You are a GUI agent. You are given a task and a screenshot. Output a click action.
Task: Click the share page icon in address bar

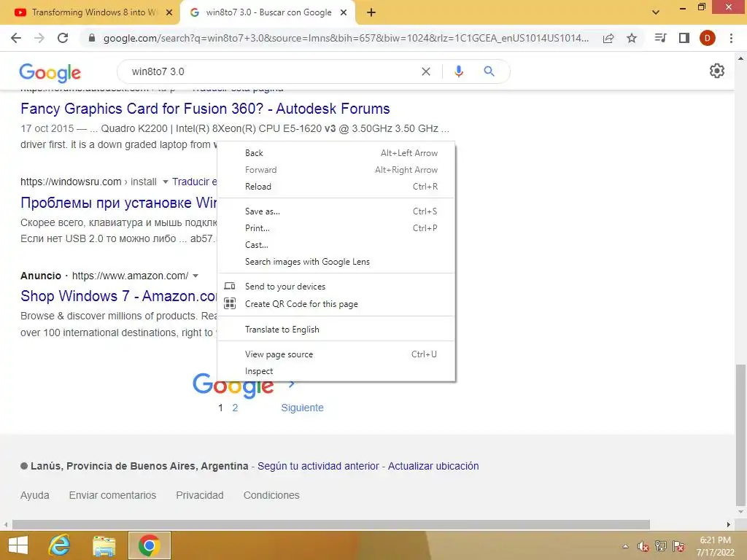tap(608, 38)
